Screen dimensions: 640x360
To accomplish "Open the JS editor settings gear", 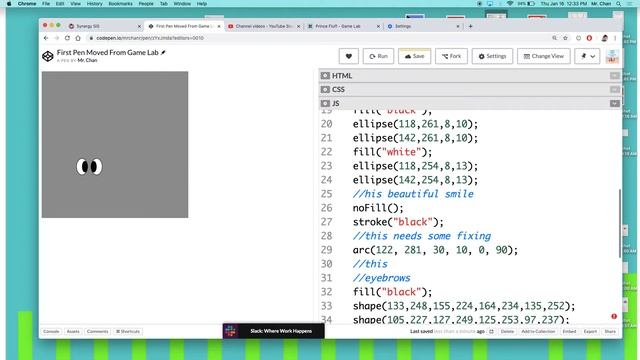I will click(x=325, y=103).
